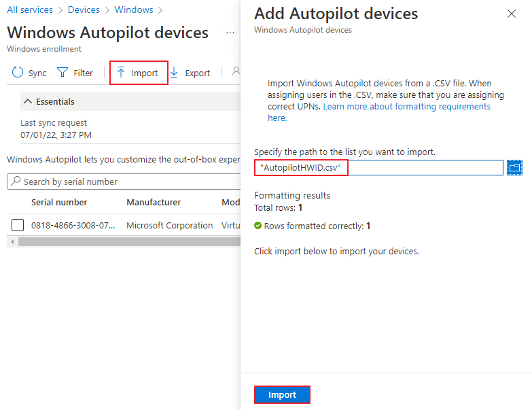Sort by Serial number column header
The image size is (532, 410).
[x=59, y=203]
